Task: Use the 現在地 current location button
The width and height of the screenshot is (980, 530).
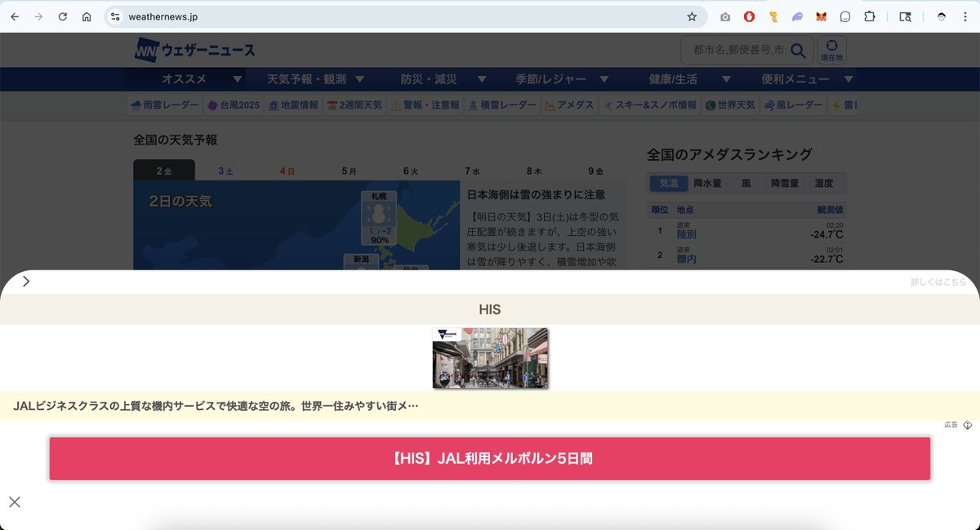Action: [831, 51]
